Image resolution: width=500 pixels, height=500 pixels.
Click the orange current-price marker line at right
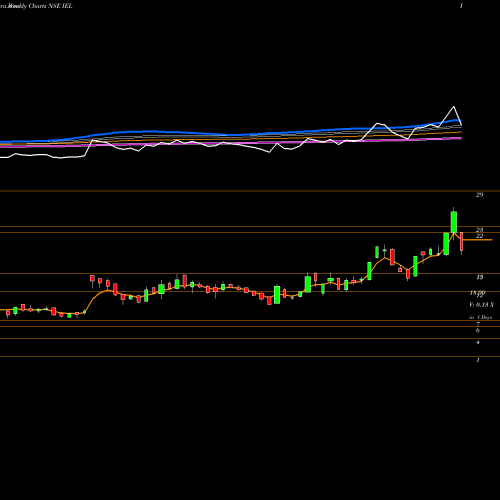coord(478,240)
